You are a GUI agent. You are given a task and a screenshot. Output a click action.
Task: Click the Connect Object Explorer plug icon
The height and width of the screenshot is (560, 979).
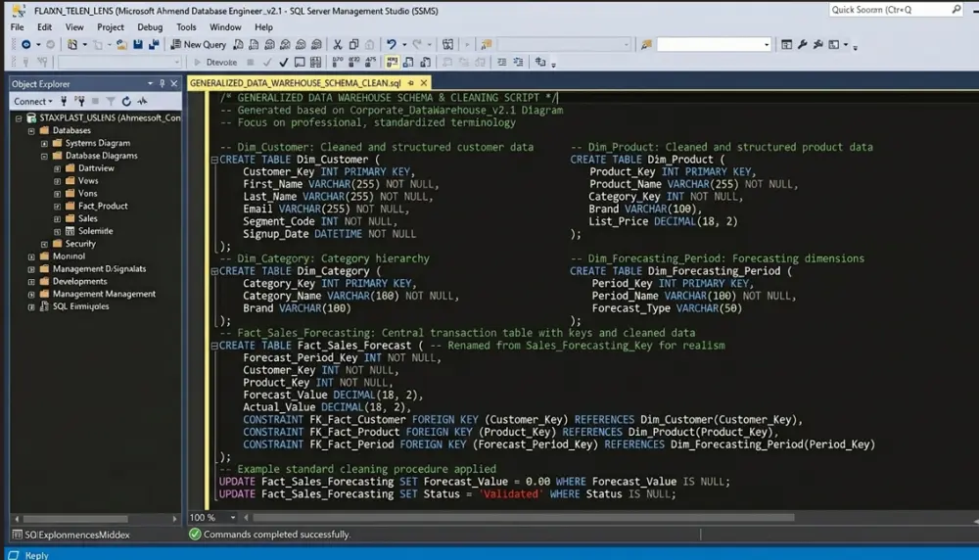click(x=64, y=101)
